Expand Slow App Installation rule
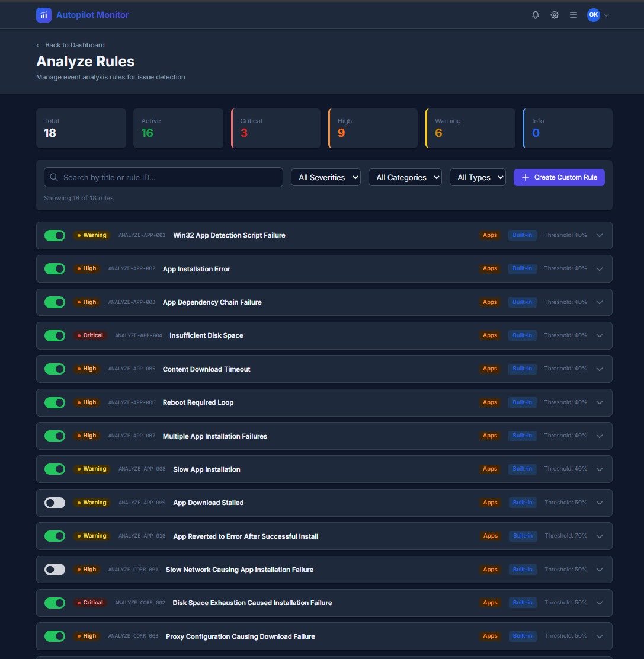 [600, 469]
